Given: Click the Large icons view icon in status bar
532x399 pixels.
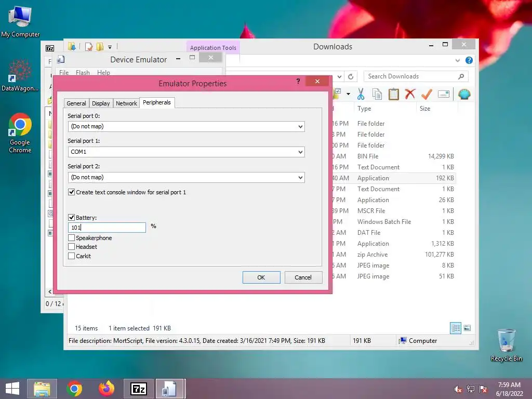Looking at the screenshot, I should point(467,328).
